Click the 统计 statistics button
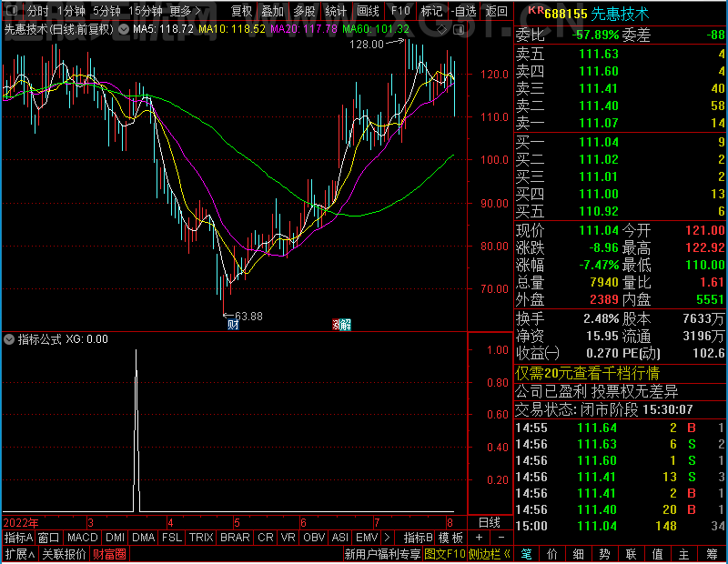Viewport: 728px width, 564px height. [335, 11]
